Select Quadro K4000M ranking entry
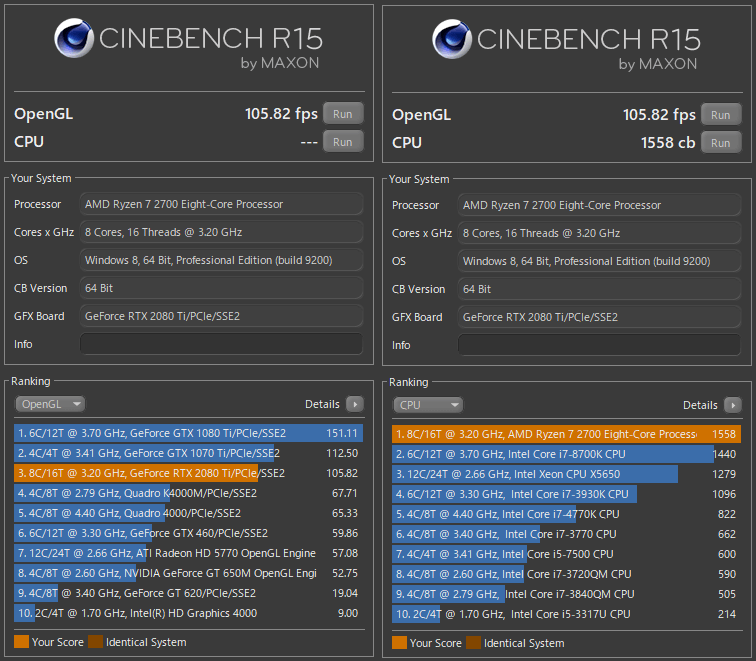The image size is (756, 661). pyautogui.click(x=189, y=493)
